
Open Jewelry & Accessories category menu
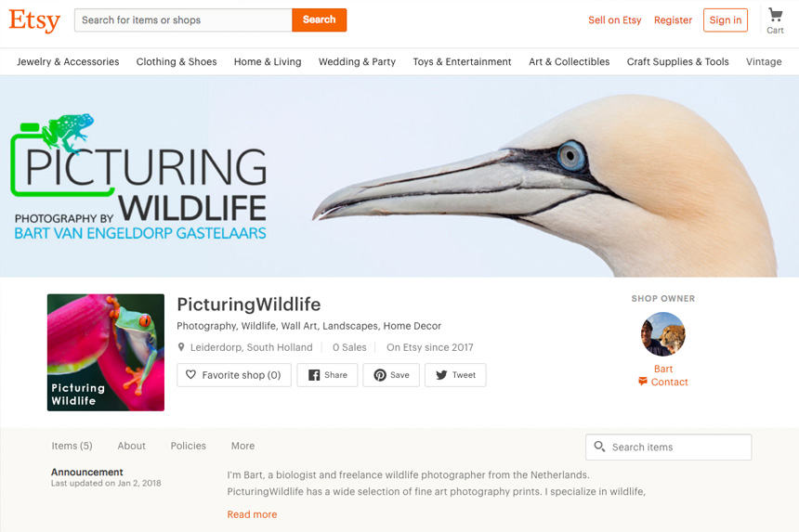(68, 61)
